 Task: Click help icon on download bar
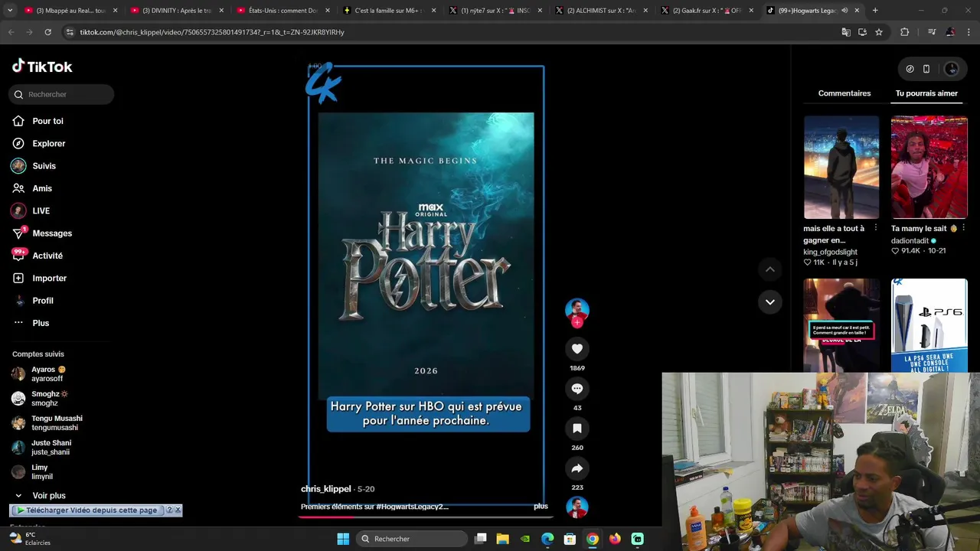pyautogui.click(x=170, y=510)
